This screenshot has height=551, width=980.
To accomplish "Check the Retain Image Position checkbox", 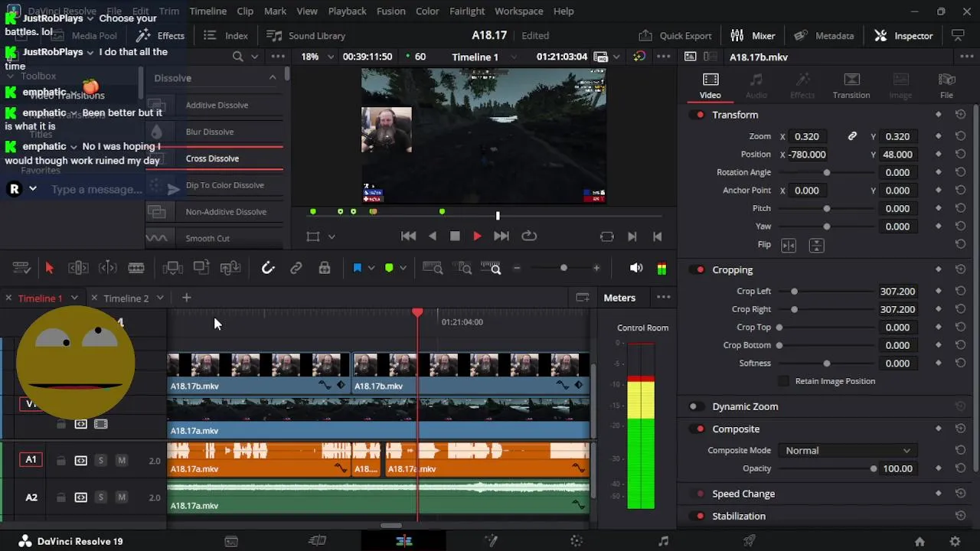I will point(783,381).
